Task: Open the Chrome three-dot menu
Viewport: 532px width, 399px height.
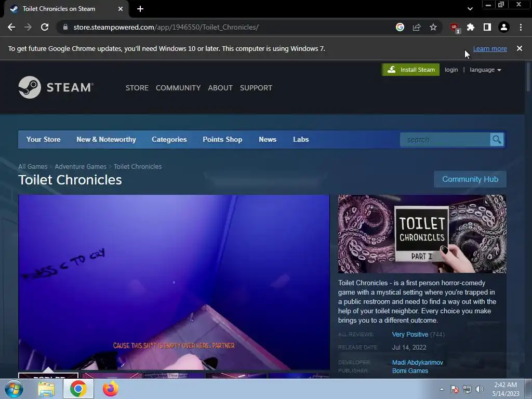Action: point(521,27)
